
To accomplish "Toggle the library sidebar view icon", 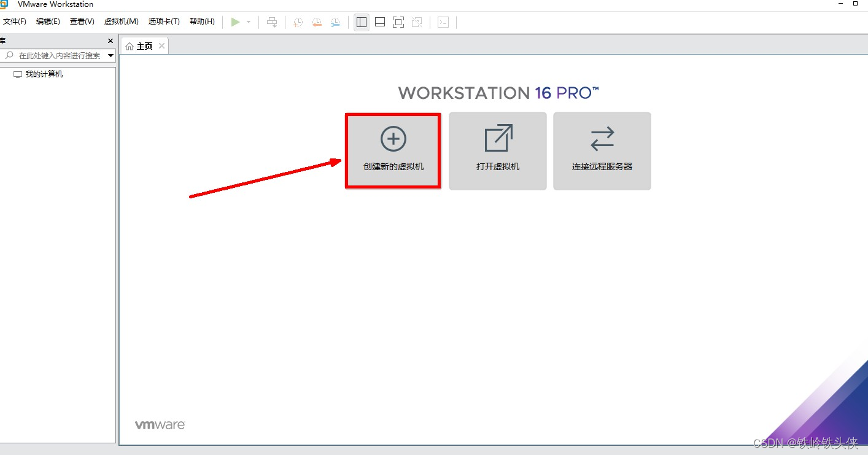I will (362, 22).
